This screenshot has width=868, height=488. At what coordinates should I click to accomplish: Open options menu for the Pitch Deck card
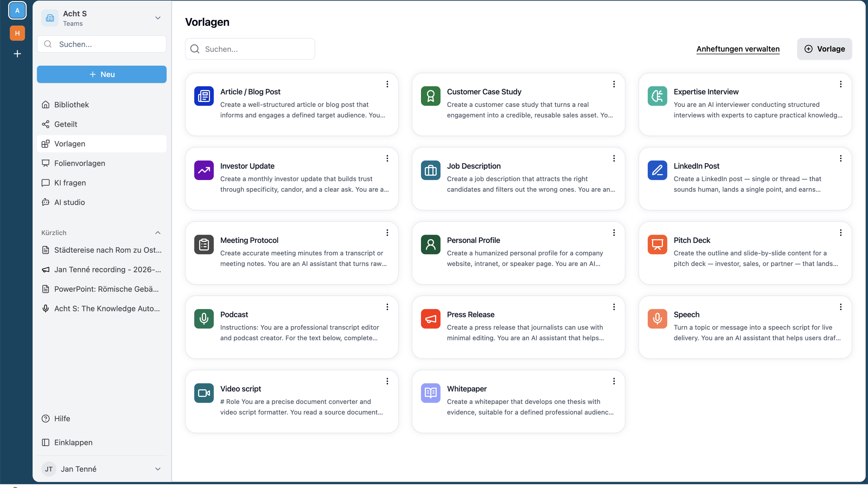[841, 233]
